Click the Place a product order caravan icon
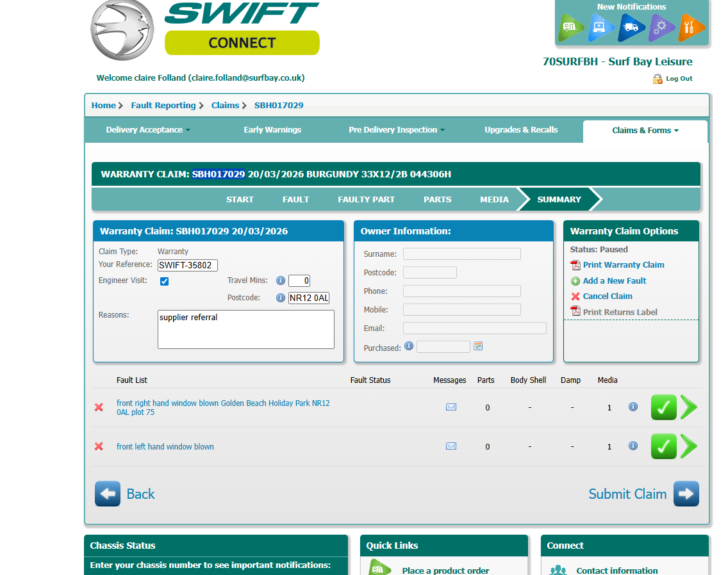 coord(379,568)
